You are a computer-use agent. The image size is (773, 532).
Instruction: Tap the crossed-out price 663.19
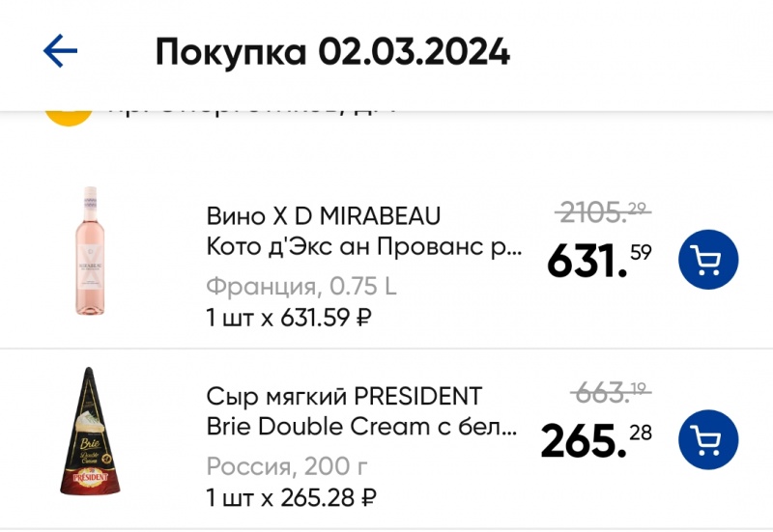(611, 392)
